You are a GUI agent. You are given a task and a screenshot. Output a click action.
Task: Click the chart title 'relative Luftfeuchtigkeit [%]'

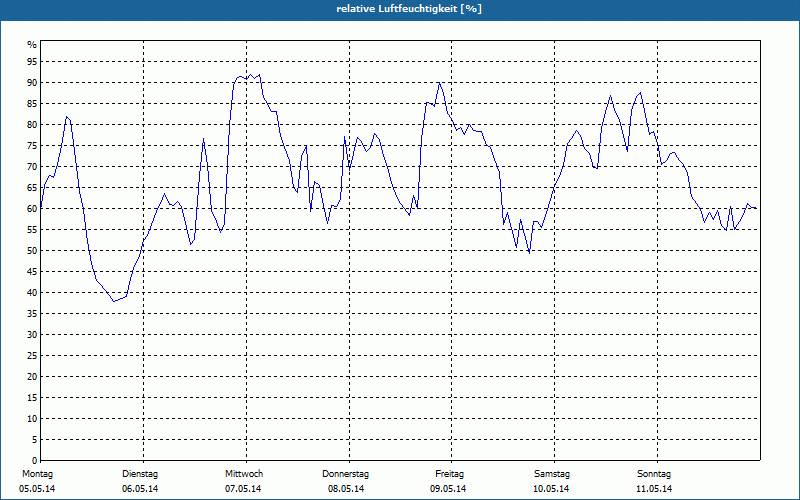coord(409,9)
